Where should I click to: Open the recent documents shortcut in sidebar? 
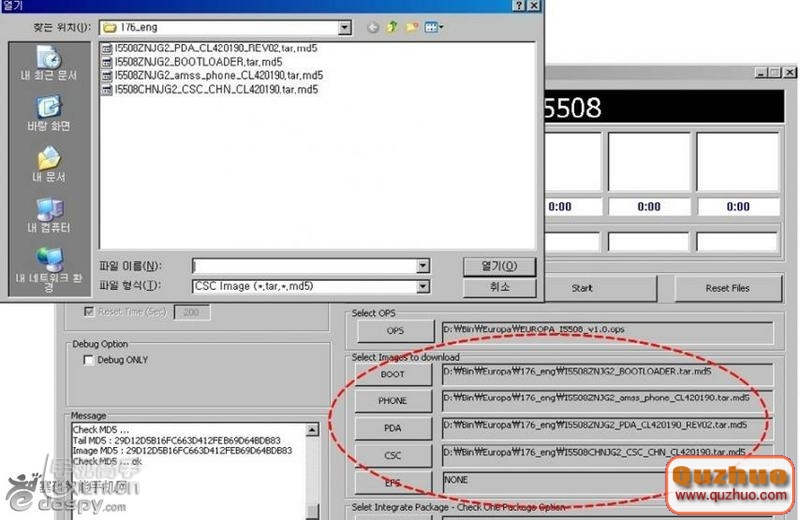[49, 63]
